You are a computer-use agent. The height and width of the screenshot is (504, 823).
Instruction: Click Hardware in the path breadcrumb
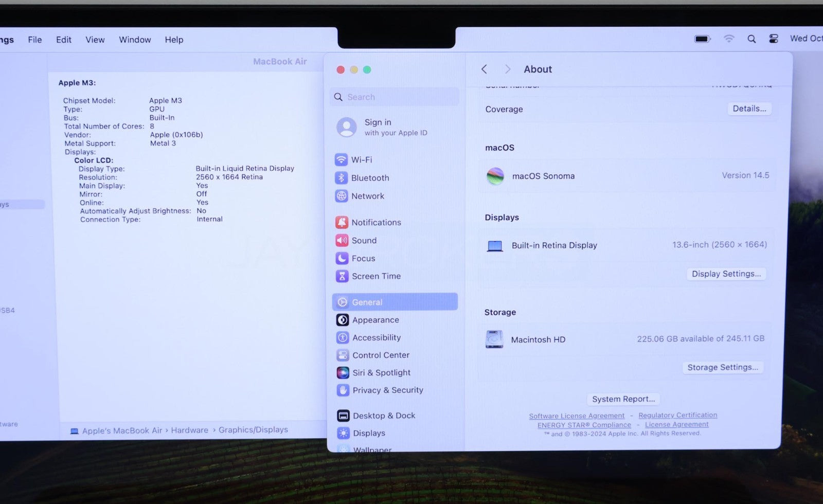(x=189, y=430)
